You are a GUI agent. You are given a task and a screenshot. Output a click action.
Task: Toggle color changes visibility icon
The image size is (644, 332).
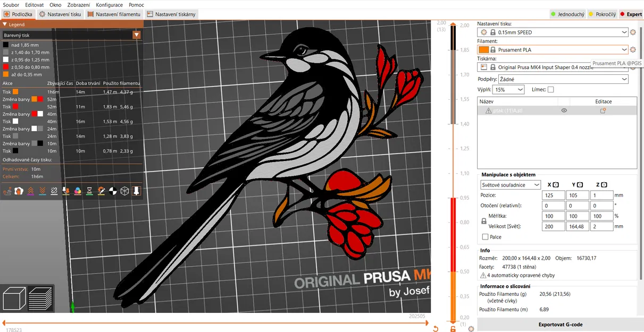pos(78,191)
